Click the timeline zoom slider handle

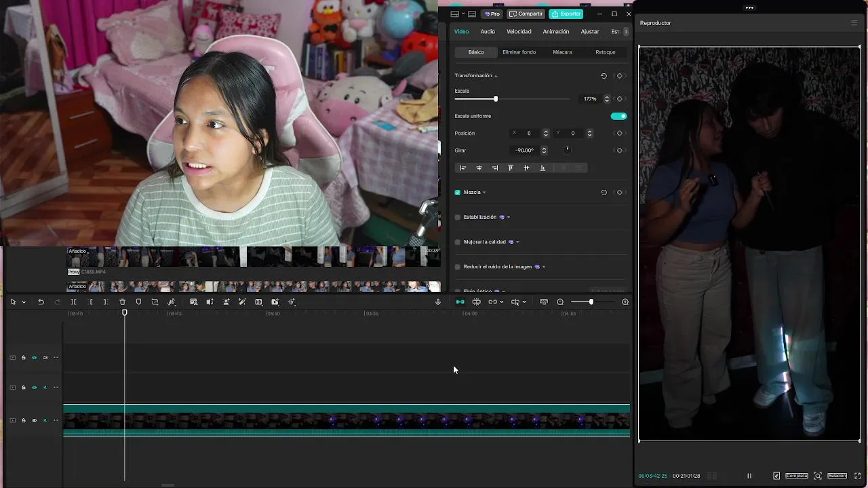[591, 302]
